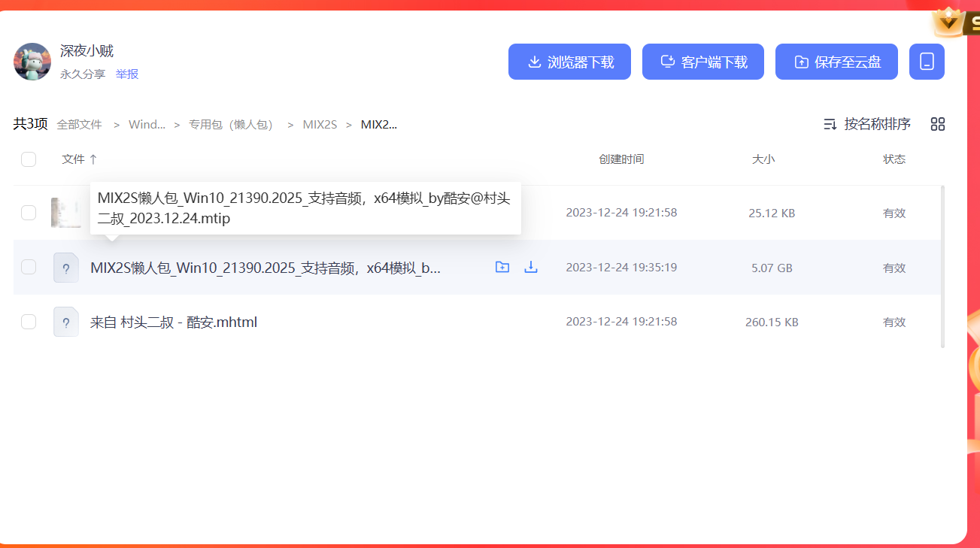Click the mobile phone icon button
The height and width of the screenshot is (548, 980).
[x=927, y=62]
